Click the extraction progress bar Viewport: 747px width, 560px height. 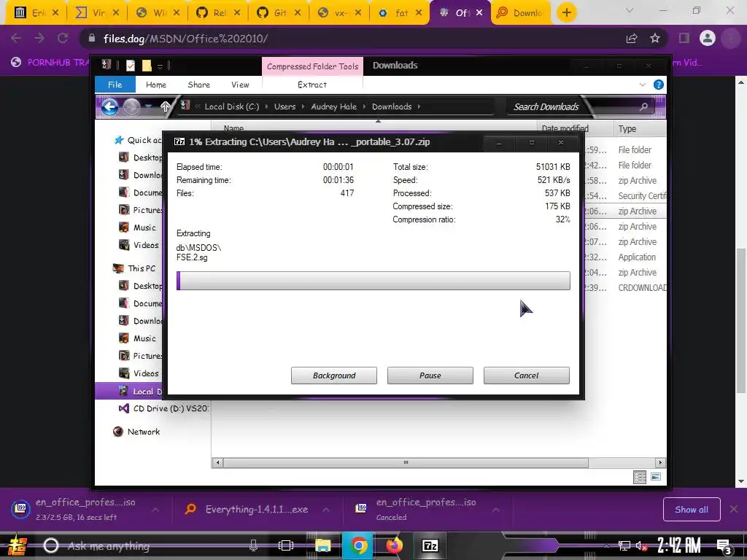[373, 281]
